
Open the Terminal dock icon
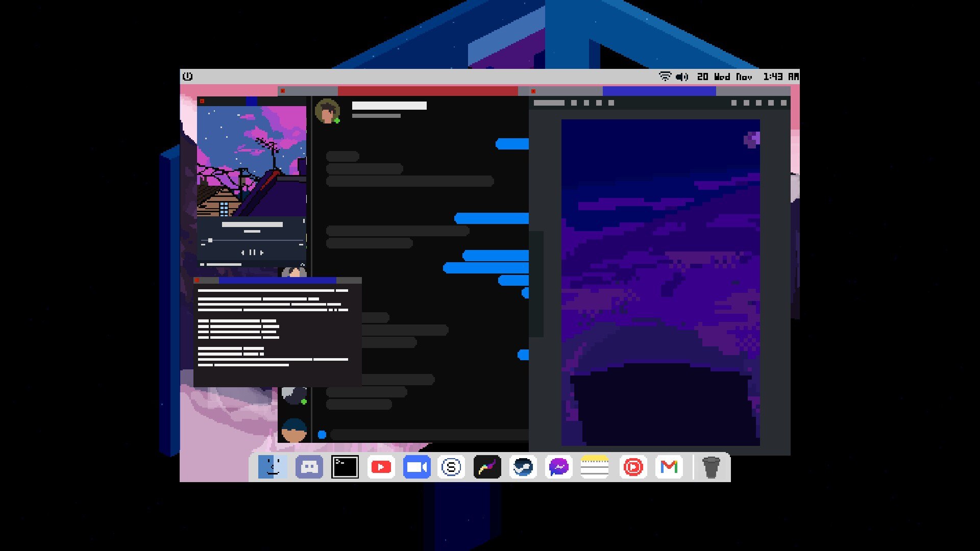[x=345, y=467]
